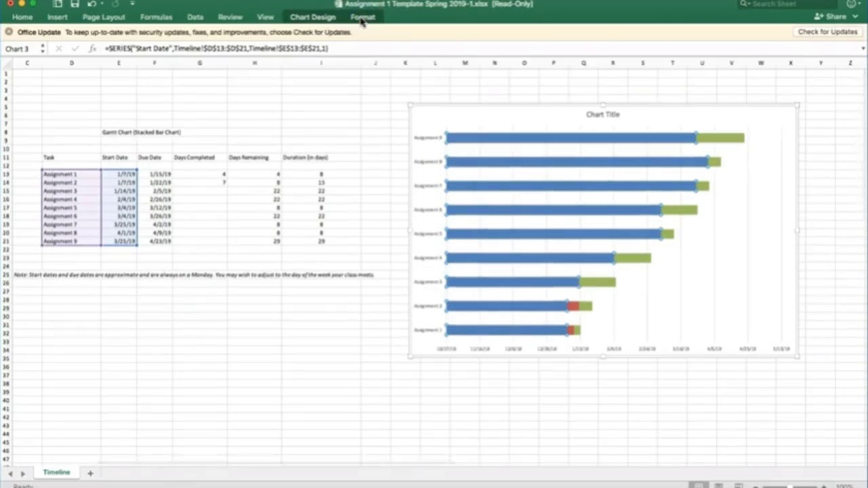This screenshot has height=488, width=868.
Task: Click the Undo arrow icon
Action: [x=91, y=3]
